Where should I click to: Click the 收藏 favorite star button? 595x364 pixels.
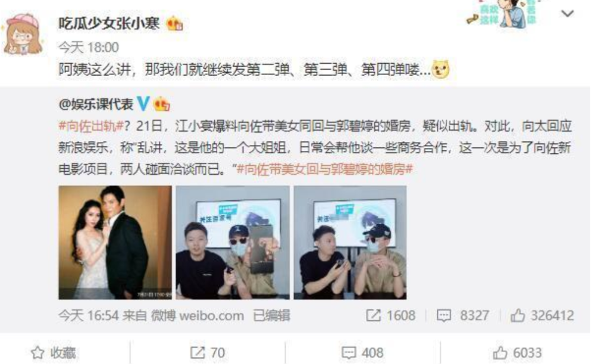pyautogui.click(x=54, y=353)
